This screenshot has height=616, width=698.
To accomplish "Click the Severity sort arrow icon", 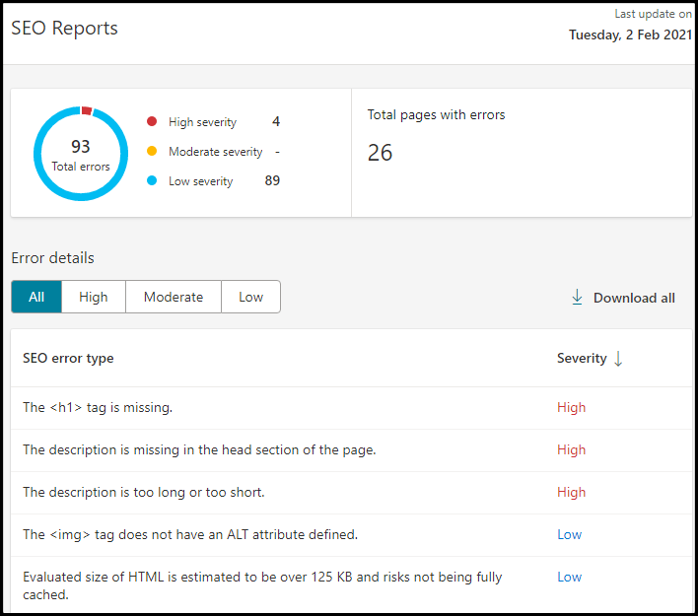I will point(618,359).
